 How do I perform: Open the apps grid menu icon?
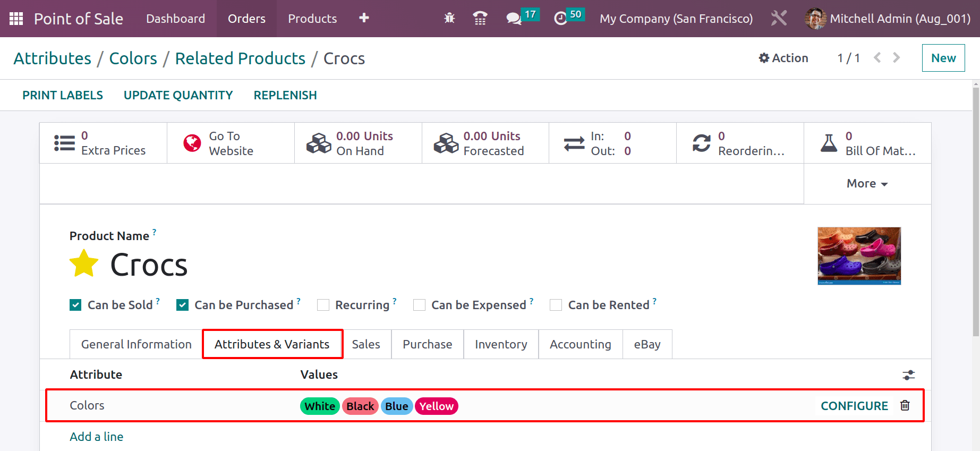tap(16, 19)
